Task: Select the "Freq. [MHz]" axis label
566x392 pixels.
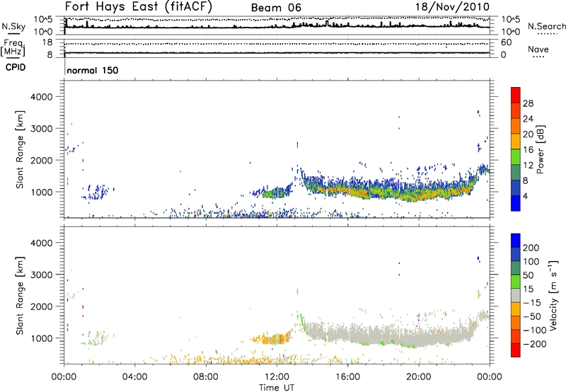Action: pos(13,47)
